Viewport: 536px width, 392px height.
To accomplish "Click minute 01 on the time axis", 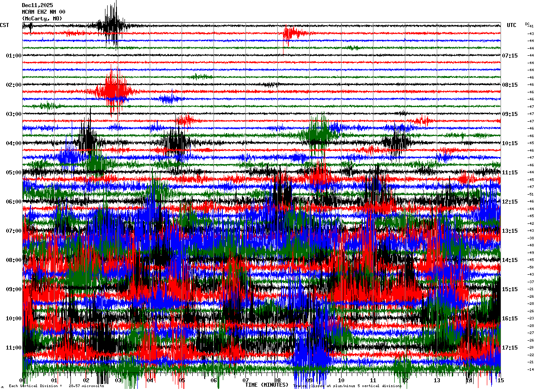I will [x=54, y=380].
